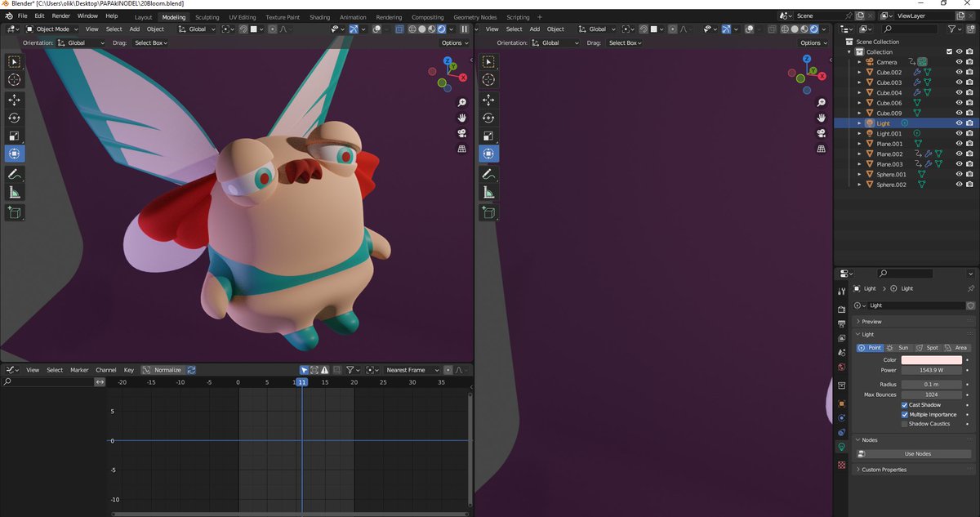Open the Object Data light properties tab
980x517 pixels.
(841, 447)
